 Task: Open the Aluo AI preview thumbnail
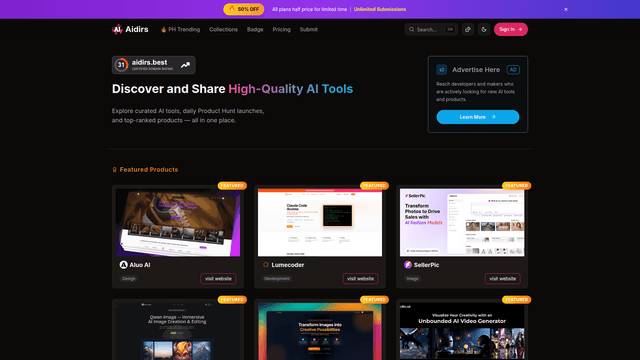point(178,222)
